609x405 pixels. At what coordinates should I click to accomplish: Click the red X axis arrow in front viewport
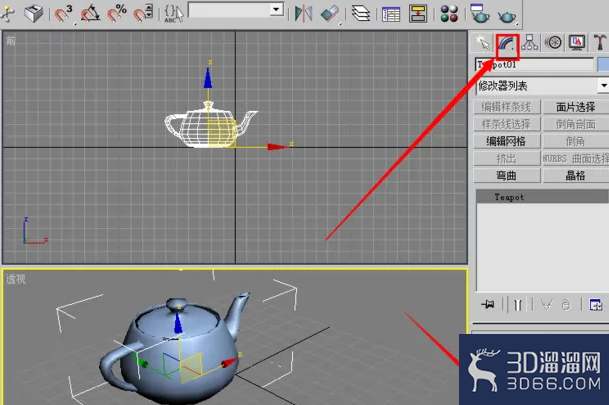pyautogui.click(x=278, y=147)
